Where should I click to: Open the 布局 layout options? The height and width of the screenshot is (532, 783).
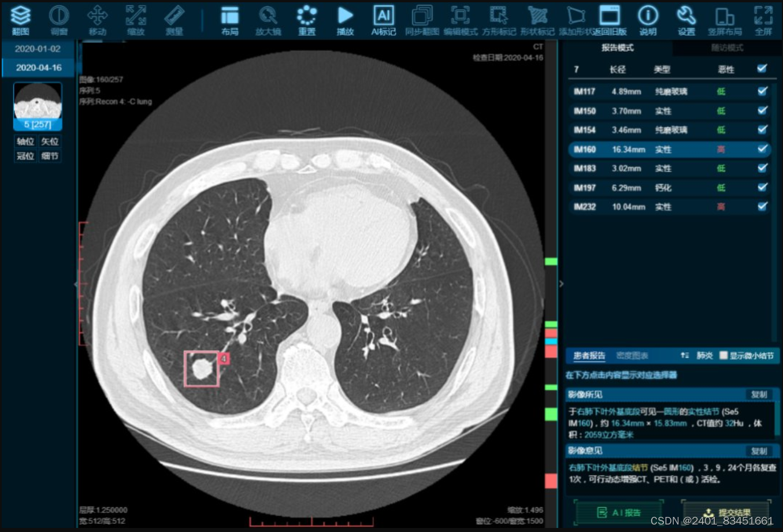[230, 20]
